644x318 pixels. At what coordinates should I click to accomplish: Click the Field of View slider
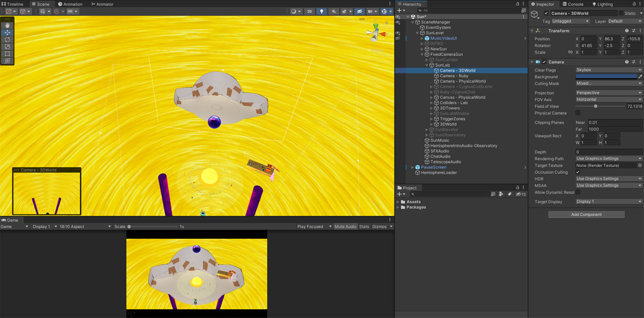599,106
